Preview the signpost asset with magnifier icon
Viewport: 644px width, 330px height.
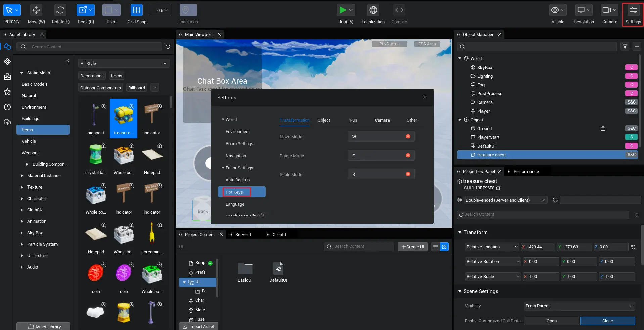(x=104, y=106)
